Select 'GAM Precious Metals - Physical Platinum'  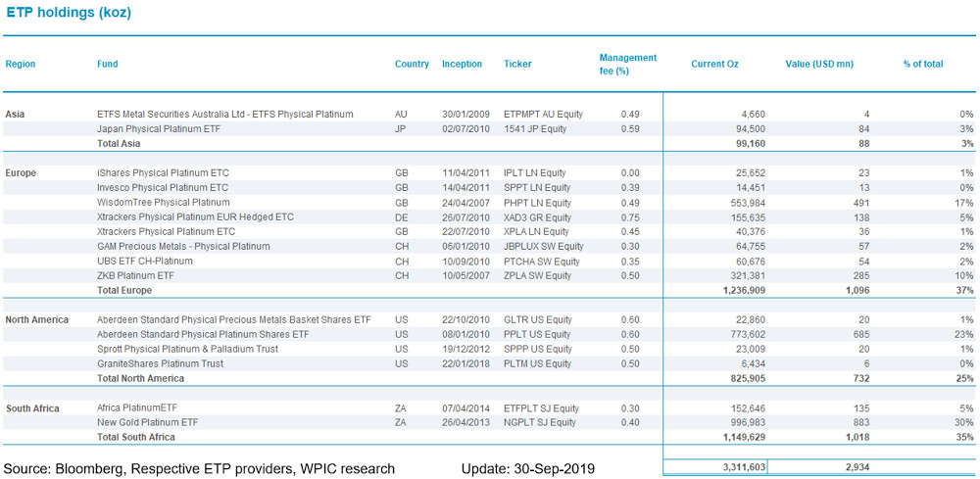(x=183, y=247)
